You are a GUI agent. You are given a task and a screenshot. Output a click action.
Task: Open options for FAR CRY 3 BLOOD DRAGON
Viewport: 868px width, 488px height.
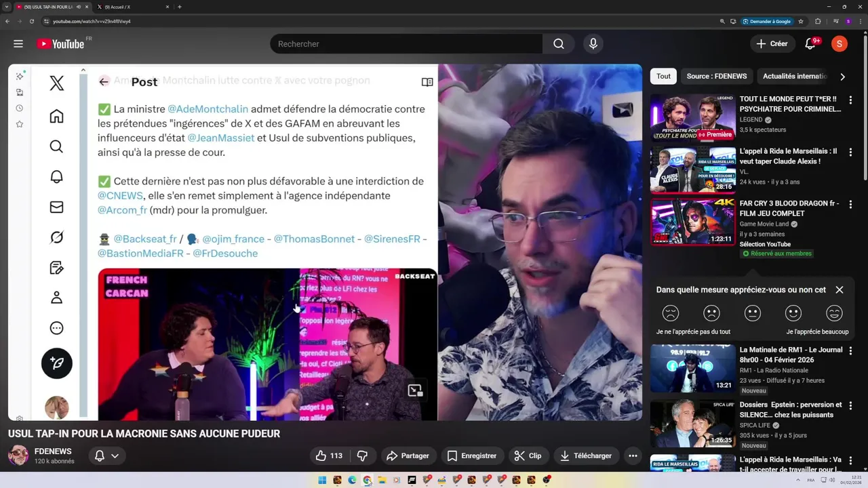(x=850, y=205)
